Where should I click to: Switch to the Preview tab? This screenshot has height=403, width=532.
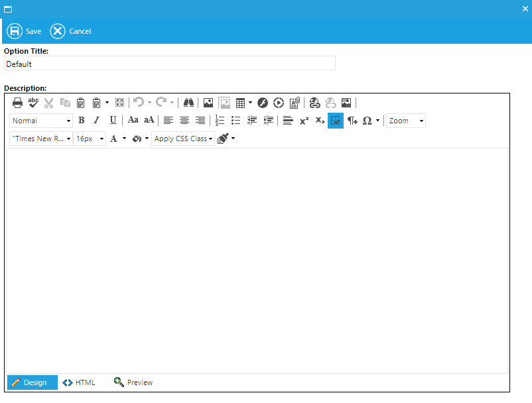pyautogui.click(x=133, y=382)
